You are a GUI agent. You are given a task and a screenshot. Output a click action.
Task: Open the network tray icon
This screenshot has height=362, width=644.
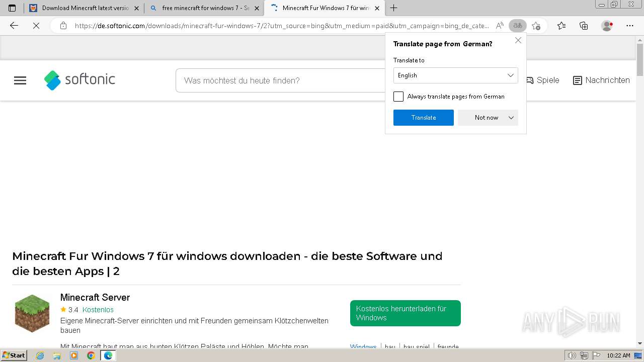click(x=584, y=355)
